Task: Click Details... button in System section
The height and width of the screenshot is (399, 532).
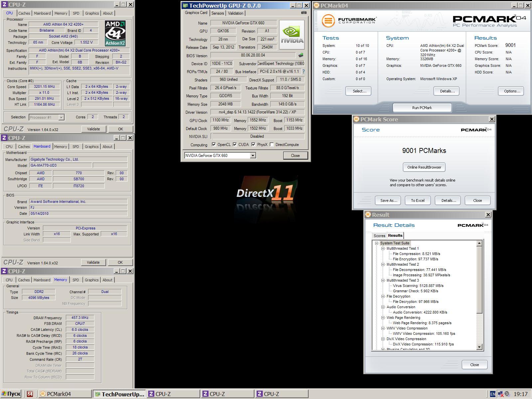Action: coord(447,91)
